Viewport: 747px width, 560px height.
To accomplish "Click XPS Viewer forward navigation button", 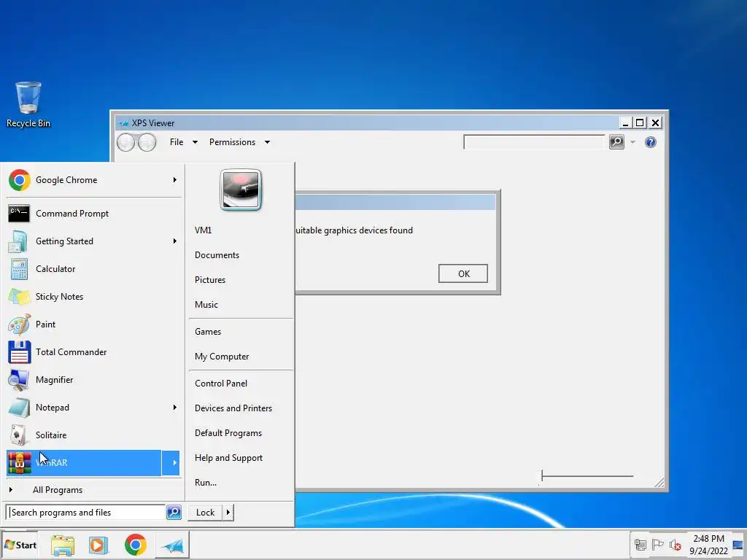I will (147, 142).
